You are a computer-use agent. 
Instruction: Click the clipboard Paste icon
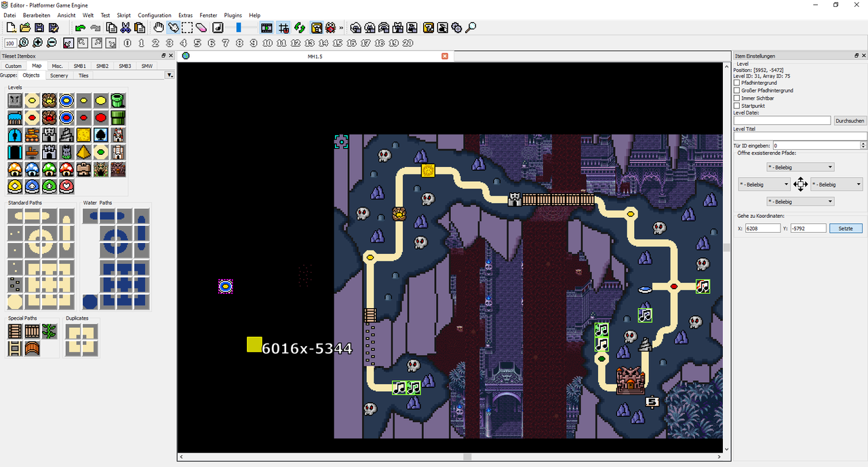(140, 28)
